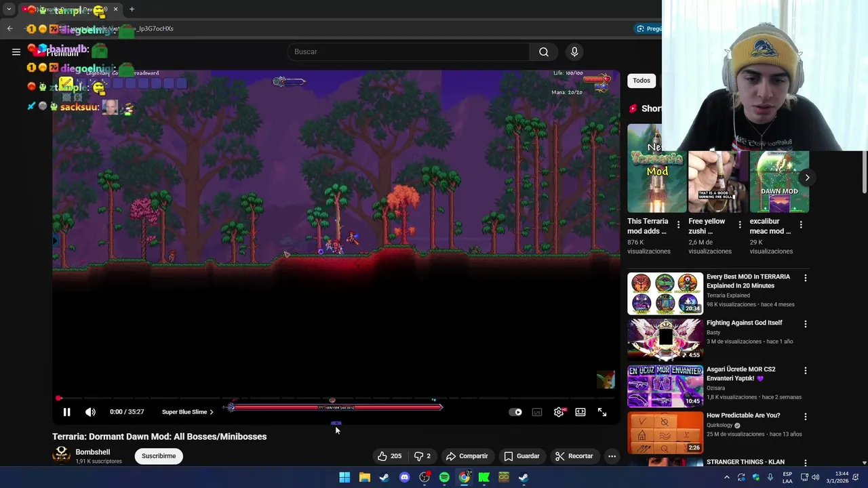This screenshot has height=488, width=868.
Task: Click the search magnifier button
Action: pyautogui.click(x=544, y=52)
